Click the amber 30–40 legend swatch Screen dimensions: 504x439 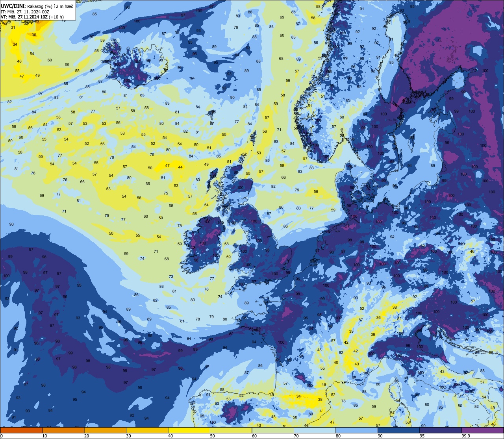click(x=147, y=430)
